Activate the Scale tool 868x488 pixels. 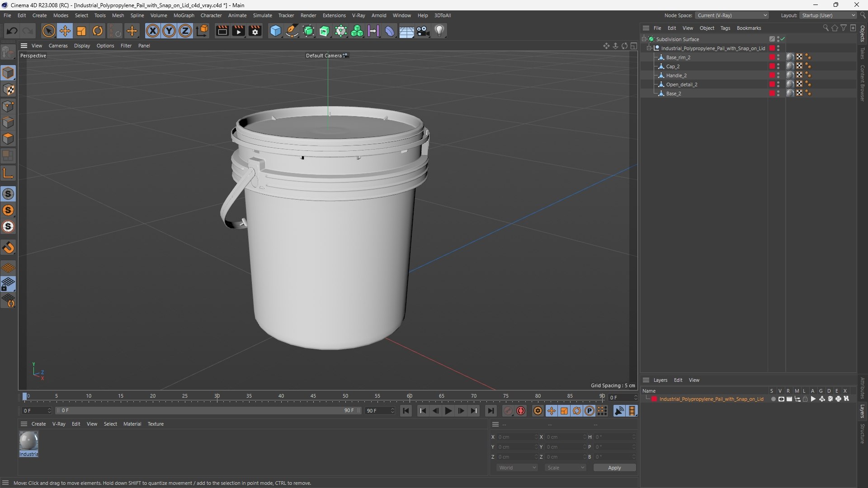pos(81,31)
